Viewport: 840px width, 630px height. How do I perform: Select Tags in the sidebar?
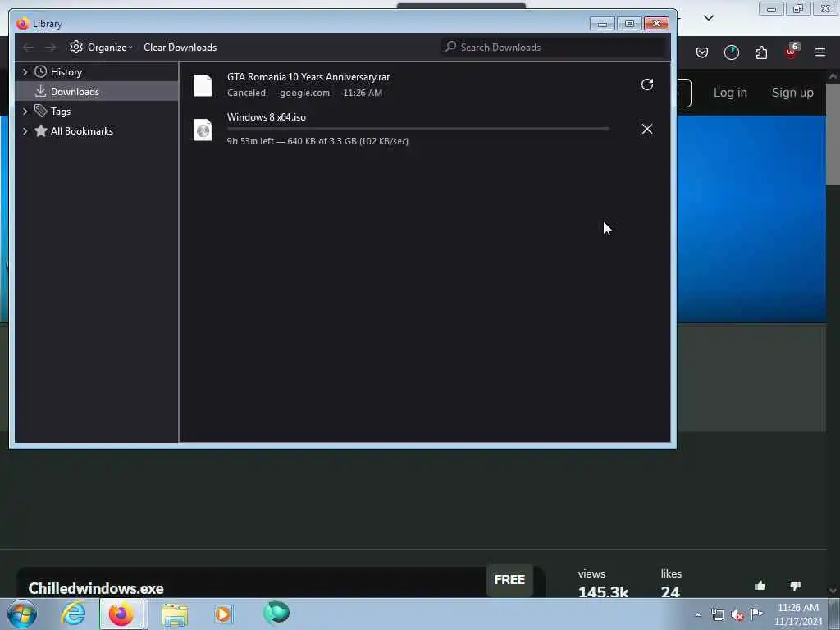[61, 112]
